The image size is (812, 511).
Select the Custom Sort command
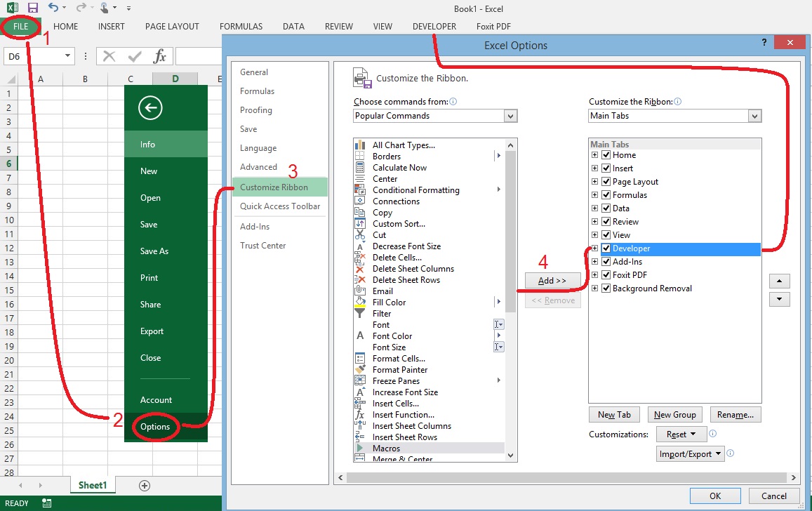(x=399, y=224)
